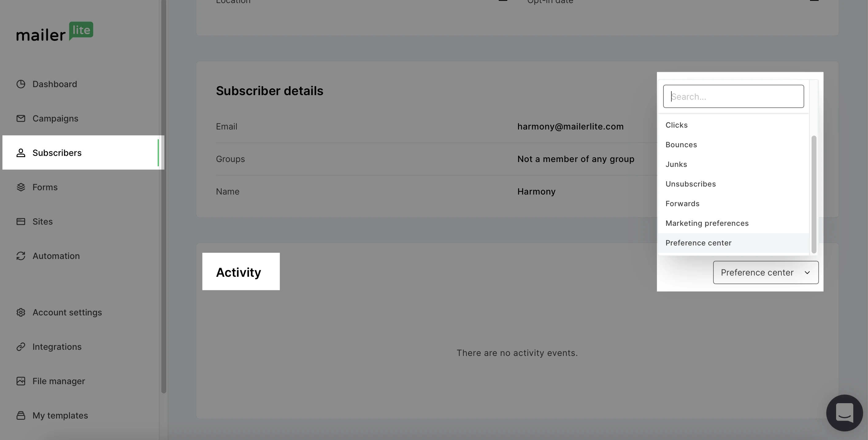Pick Marketing preferences option
The height and width of the screenshot is (440, 868).
pos(707,223)
